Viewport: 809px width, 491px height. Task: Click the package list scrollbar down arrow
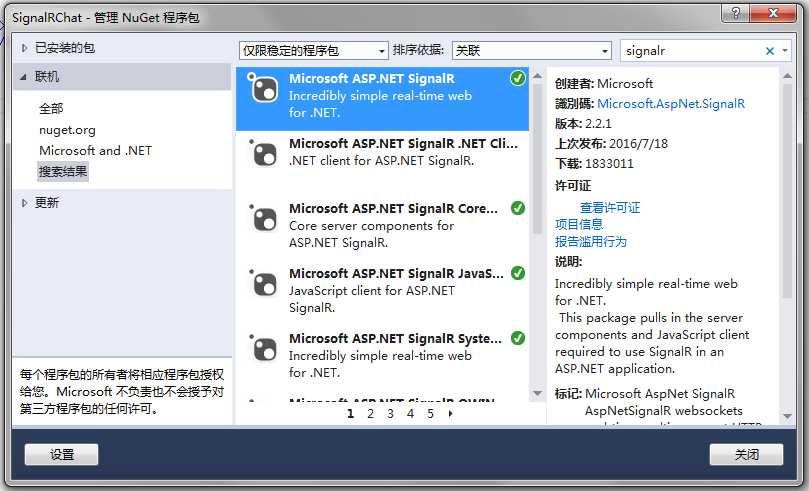pyautogui.click(x=537, y=394)
